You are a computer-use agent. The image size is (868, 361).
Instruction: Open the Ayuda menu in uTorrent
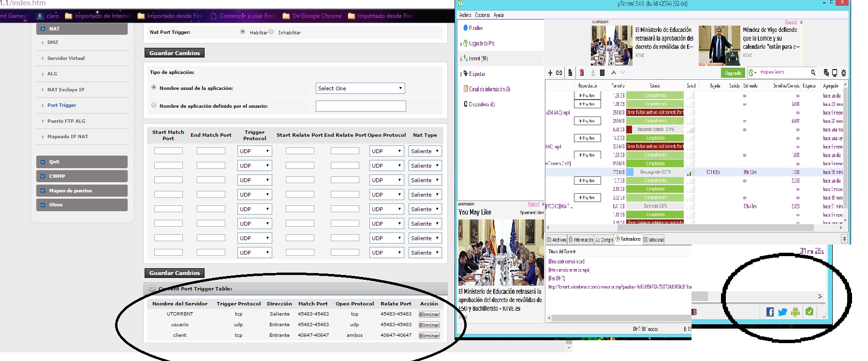[499, 15]
